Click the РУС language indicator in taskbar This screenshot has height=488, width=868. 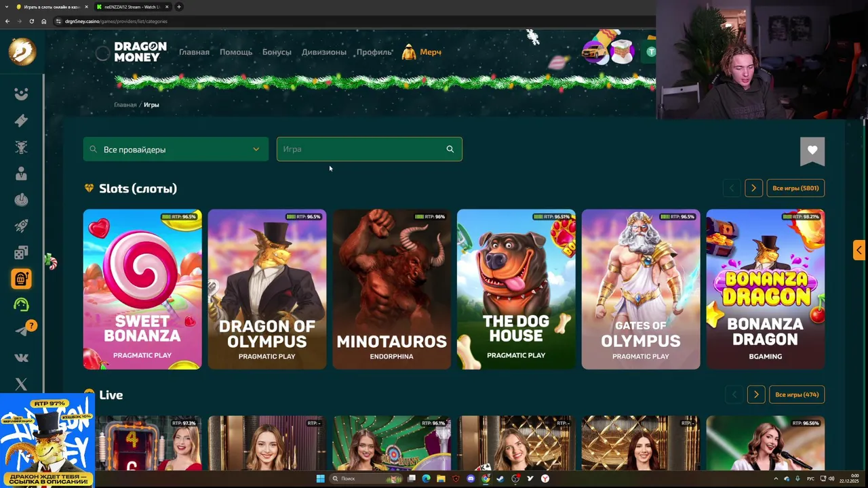[810, 479]
